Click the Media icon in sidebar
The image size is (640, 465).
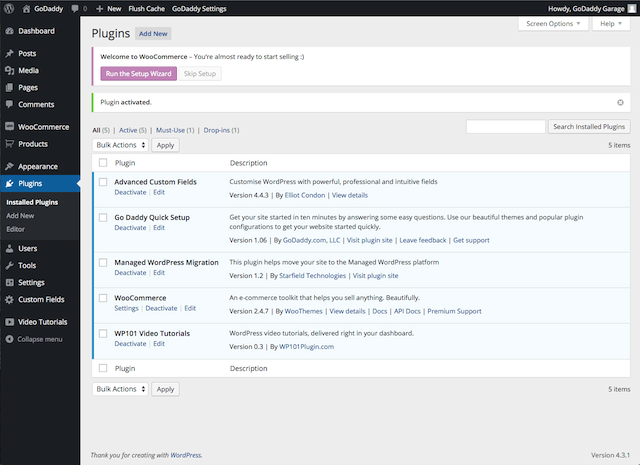(x=9, y=71)
